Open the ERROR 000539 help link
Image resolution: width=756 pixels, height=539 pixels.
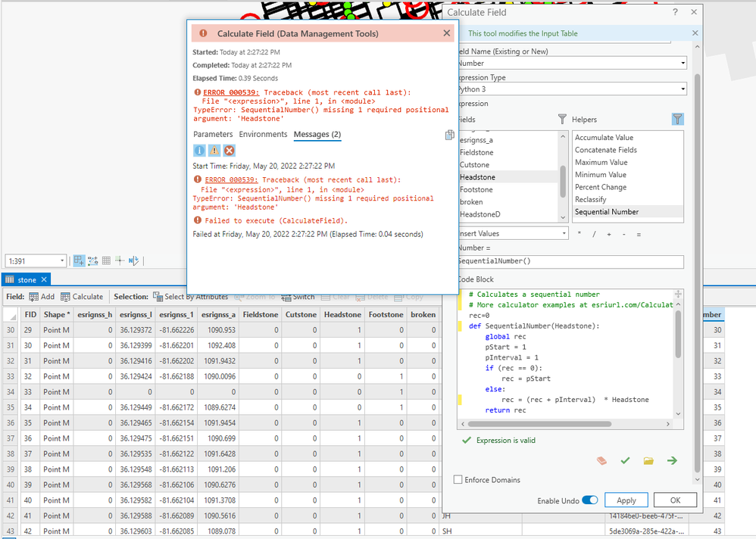(x=230, y=92)
